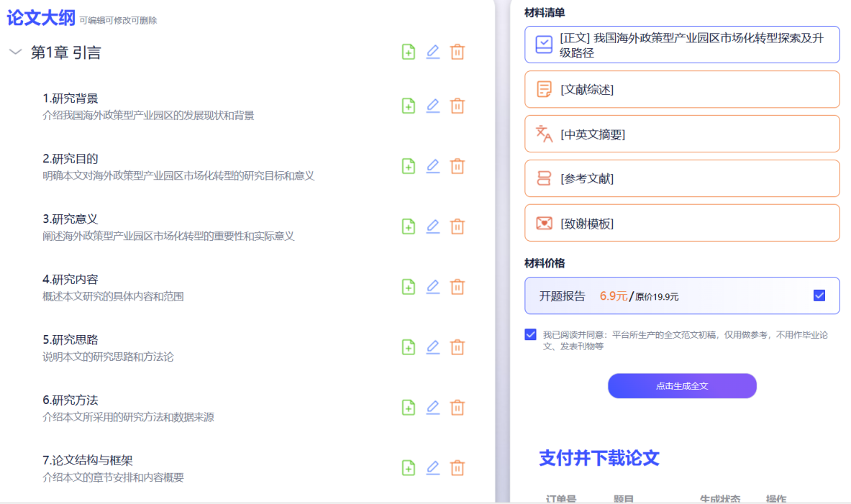The height and width of the screenshot is (504, 851).
Task: Add a new section under 第1章 引言
Action: click(x=408, y=52)
